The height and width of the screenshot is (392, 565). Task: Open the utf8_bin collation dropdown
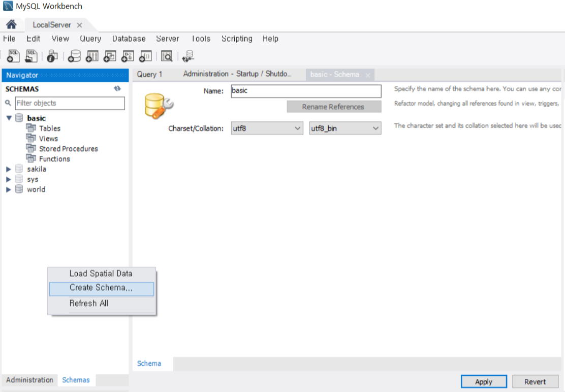[x=345, y=128]
